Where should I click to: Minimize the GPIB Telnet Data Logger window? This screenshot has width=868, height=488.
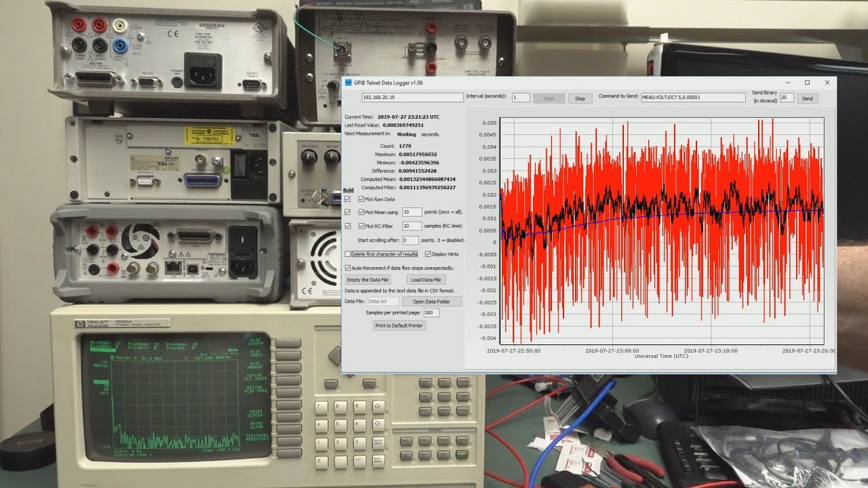(787, 83)
